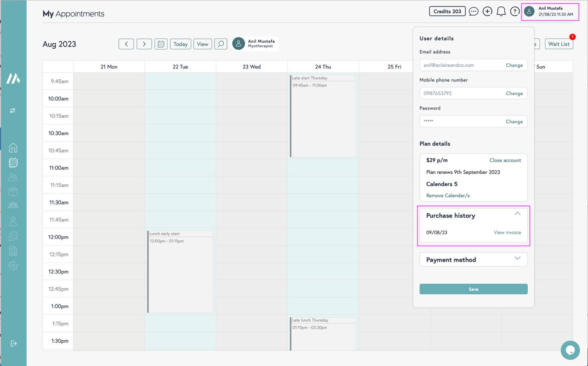Click the logout icon in sidebar
588x366 pixels.
(x=13, y=343)
